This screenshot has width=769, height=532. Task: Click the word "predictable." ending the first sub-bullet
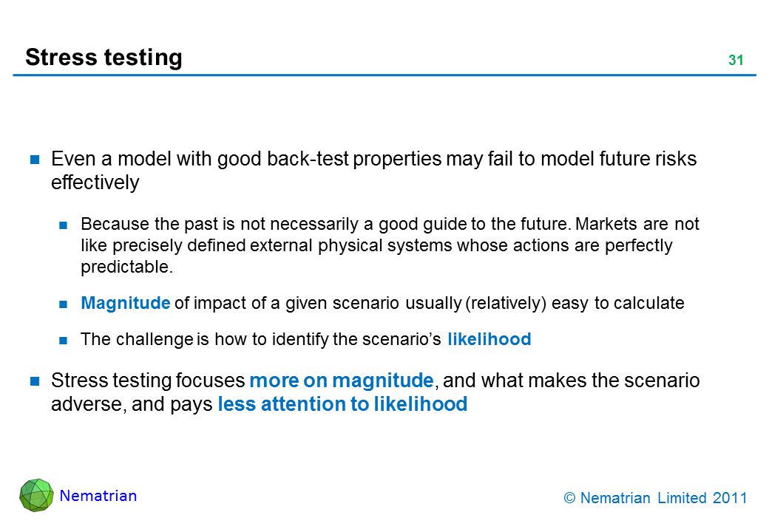[126, 267]
